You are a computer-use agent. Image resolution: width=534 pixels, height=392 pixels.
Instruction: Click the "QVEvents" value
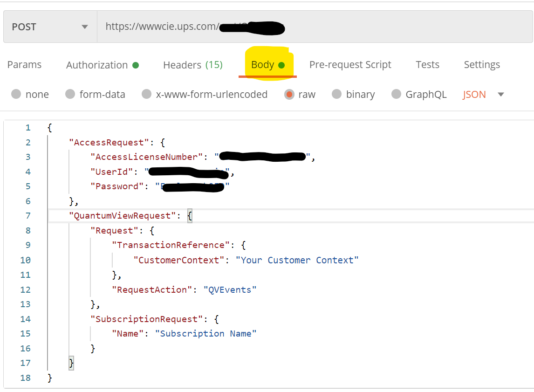[230, 290]
